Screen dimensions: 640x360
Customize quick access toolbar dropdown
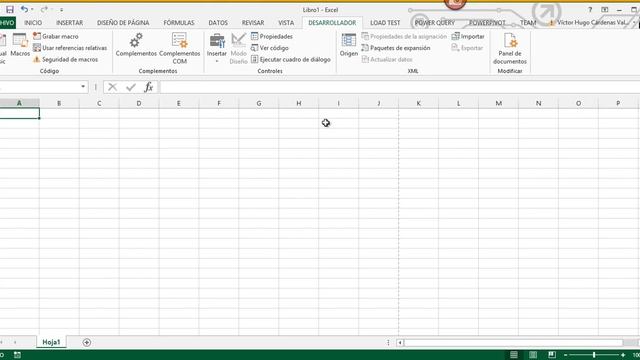tap(61, 10)
